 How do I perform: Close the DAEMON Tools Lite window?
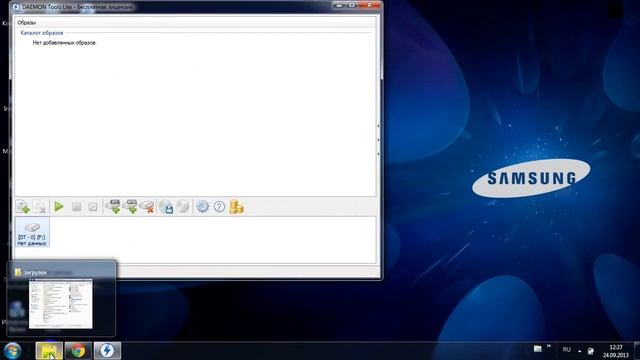(369, 5)
